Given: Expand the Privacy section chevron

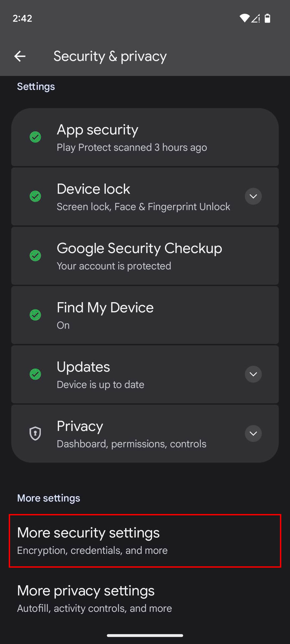Looking at the screenshot, I should click(x=253, y=433).
